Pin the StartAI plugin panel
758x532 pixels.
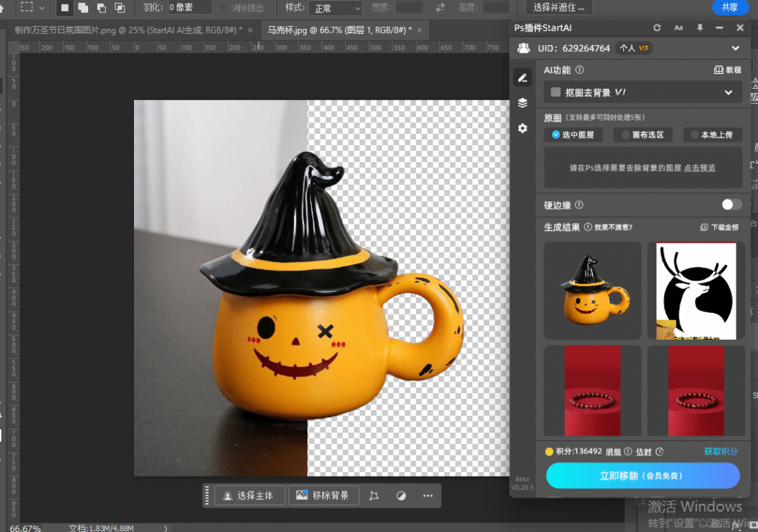[700, 28]
